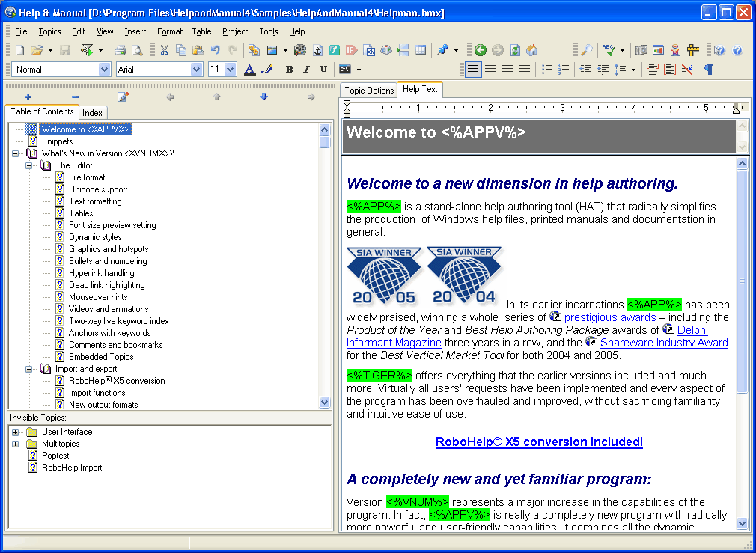Toggle italic formatting

point(306,70)
